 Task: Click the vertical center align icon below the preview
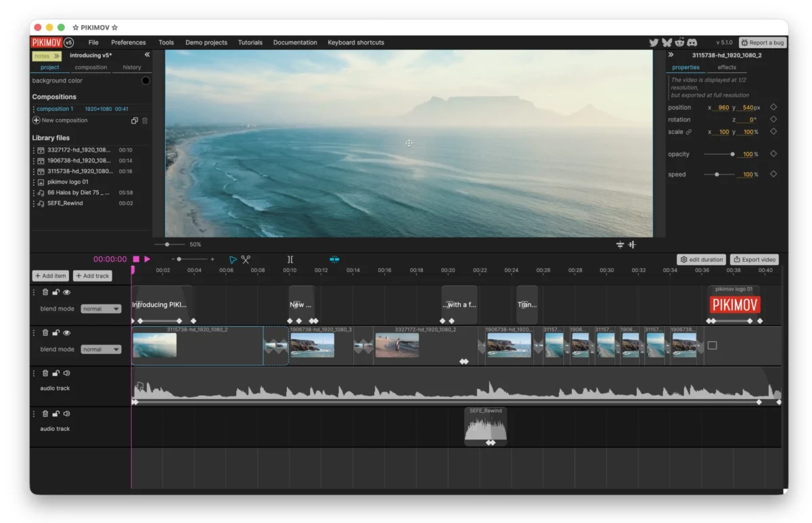coord(621,244)
